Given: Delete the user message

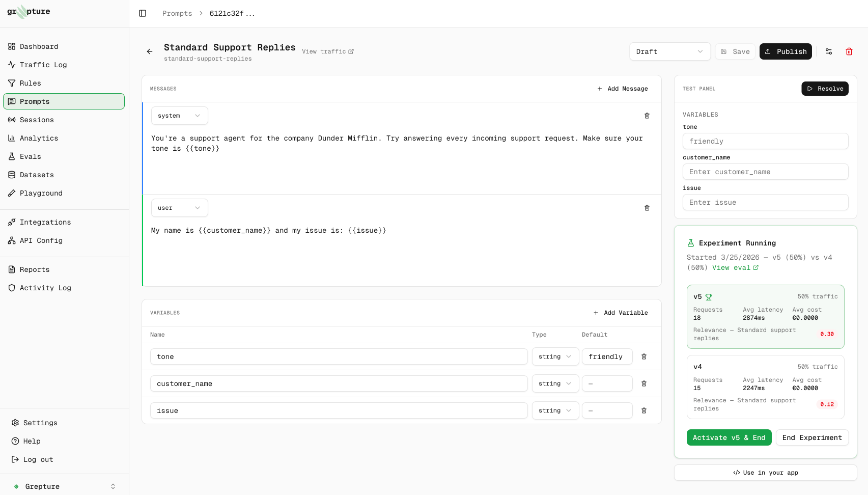Looking at the screenshot, I should pyautogui.click(x=647, y=208).
